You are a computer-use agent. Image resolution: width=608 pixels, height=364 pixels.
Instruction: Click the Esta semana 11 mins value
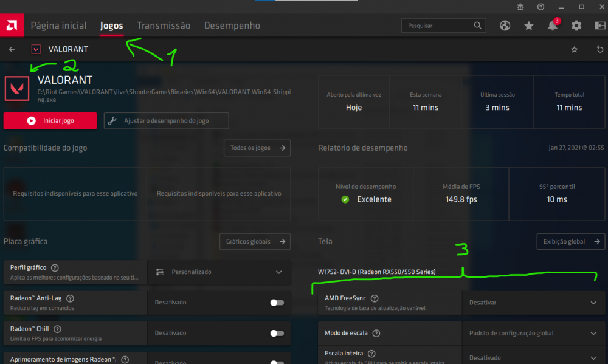[x=426, y=108]
